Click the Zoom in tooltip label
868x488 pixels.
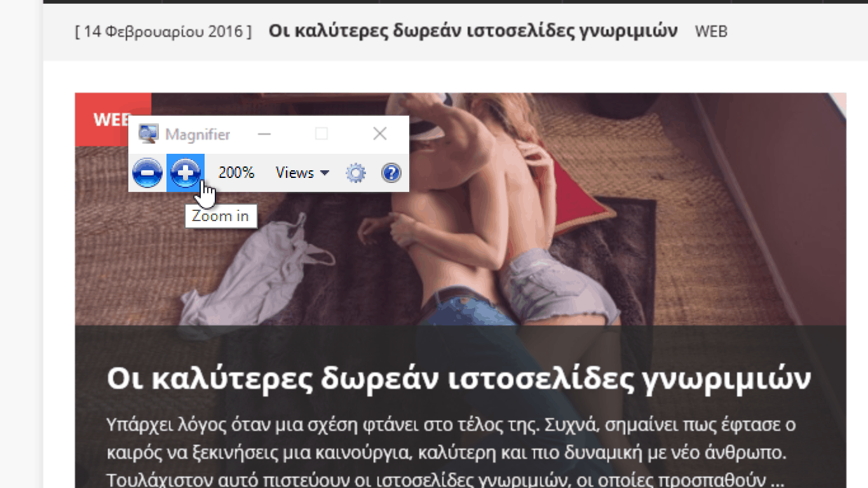point(220,216)
